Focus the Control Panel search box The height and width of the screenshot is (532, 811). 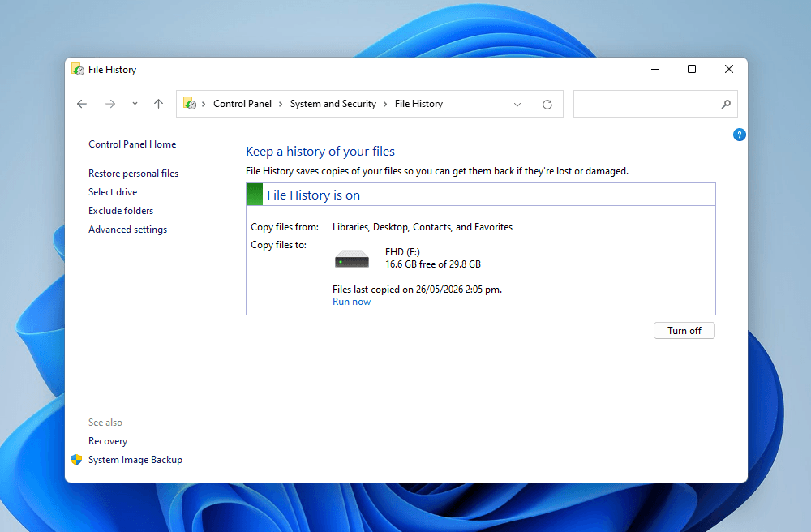[x=655, y=104]
